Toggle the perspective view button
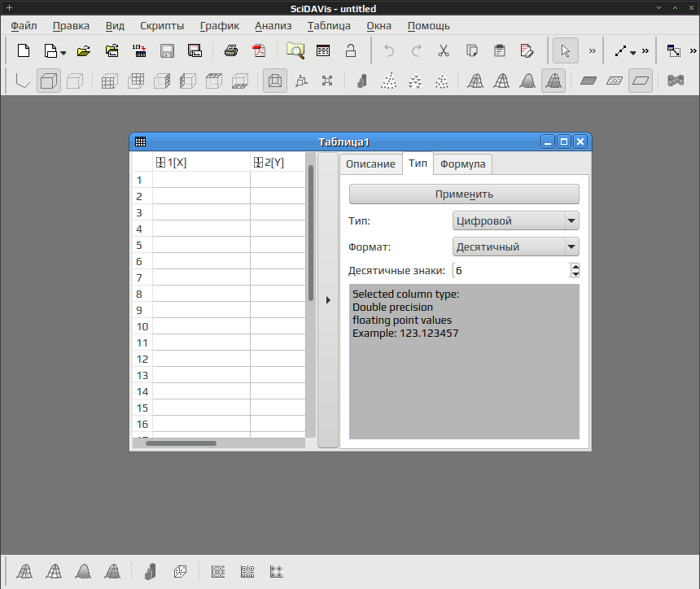This screenshot has height=589, width=700. pyautogui.click(x=274, y=81)
